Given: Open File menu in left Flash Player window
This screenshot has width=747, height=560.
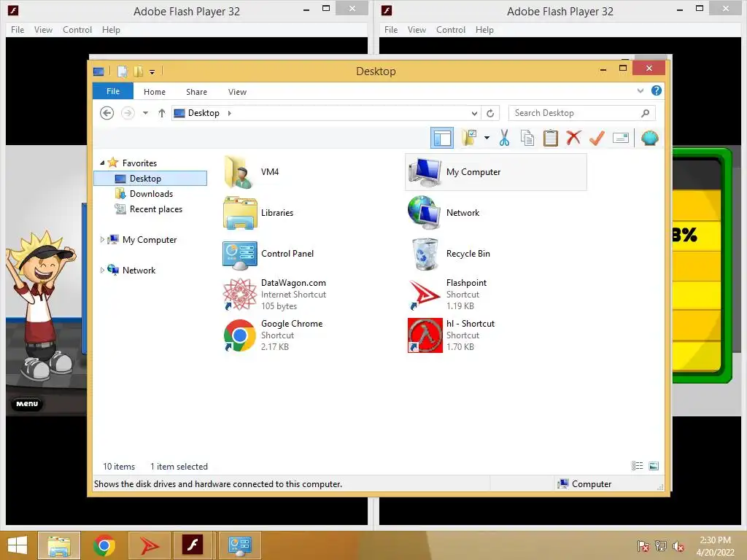Looking at the screenshot, I should tap(18, 29).
